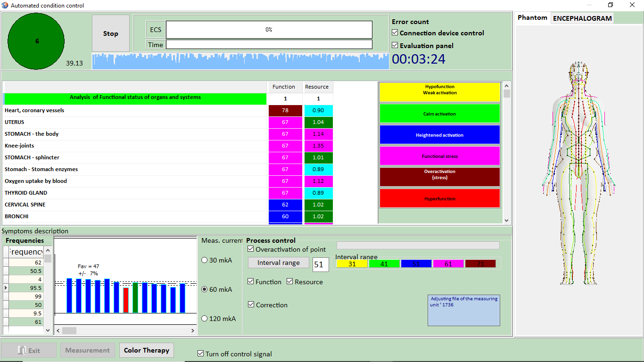This screenshot has height=362, width=644.
Task: Click the app icon in title bar
Action: (5, 5)
